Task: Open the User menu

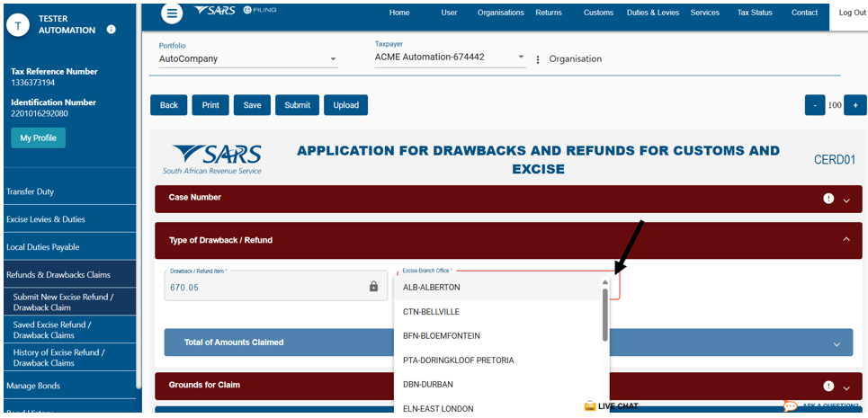Action: point(449,13)
